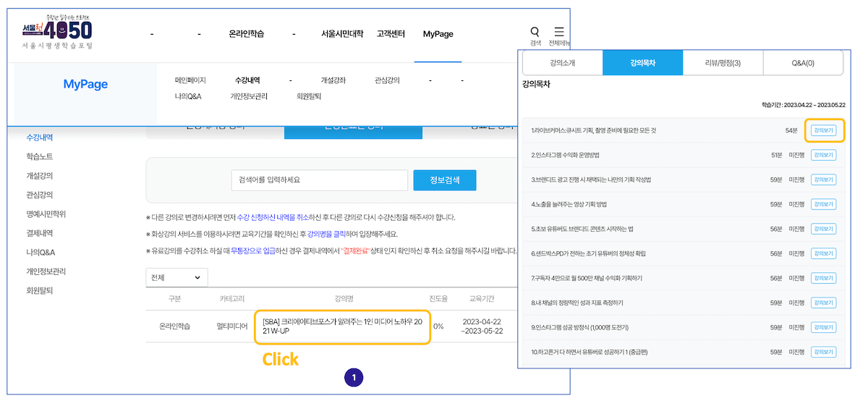Expand the 전체 filter dropdown
Viewport: 868px width, 409px height.
click(176, 278)
